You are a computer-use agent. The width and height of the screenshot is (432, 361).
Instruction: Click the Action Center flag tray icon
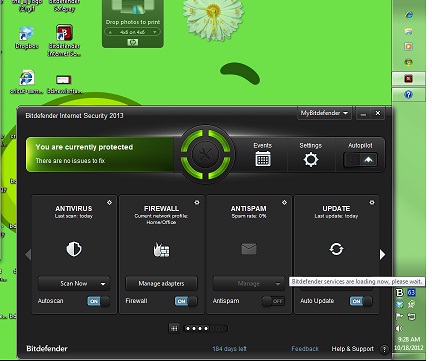click(399, 316)
